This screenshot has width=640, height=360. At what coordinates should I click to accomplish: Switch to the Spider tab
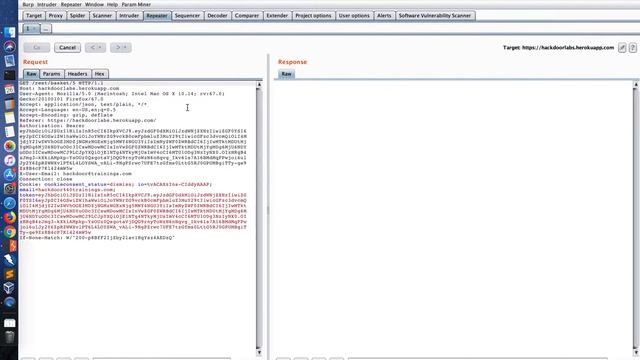tap(78, 16)
